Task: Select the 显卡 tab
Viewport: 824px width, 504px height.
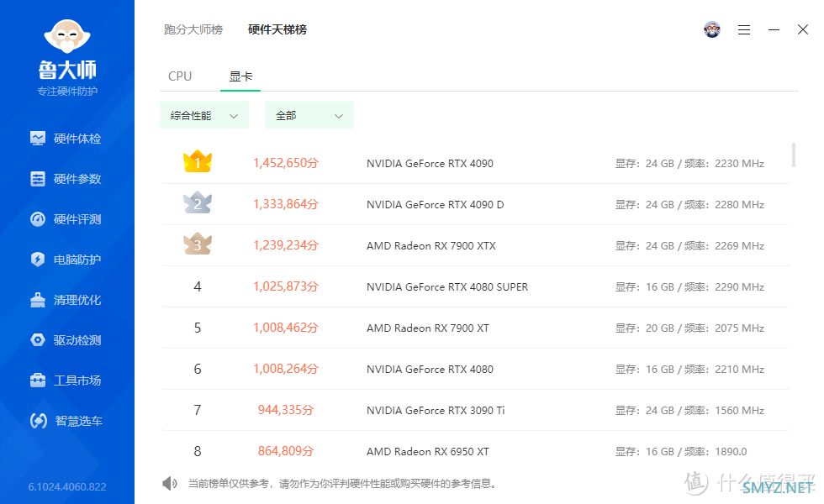Action: (x=240, y=76)
